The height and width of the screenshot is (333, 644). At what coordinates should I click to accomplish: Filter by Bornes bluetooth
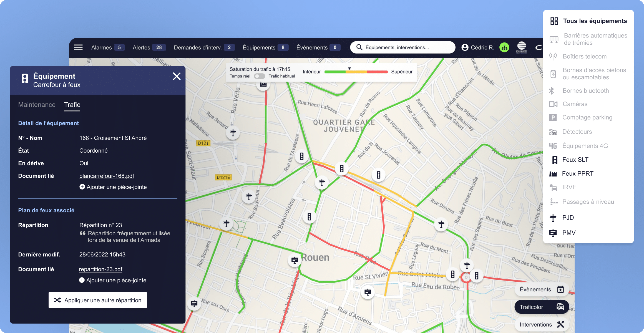click(x=579, y=91)
